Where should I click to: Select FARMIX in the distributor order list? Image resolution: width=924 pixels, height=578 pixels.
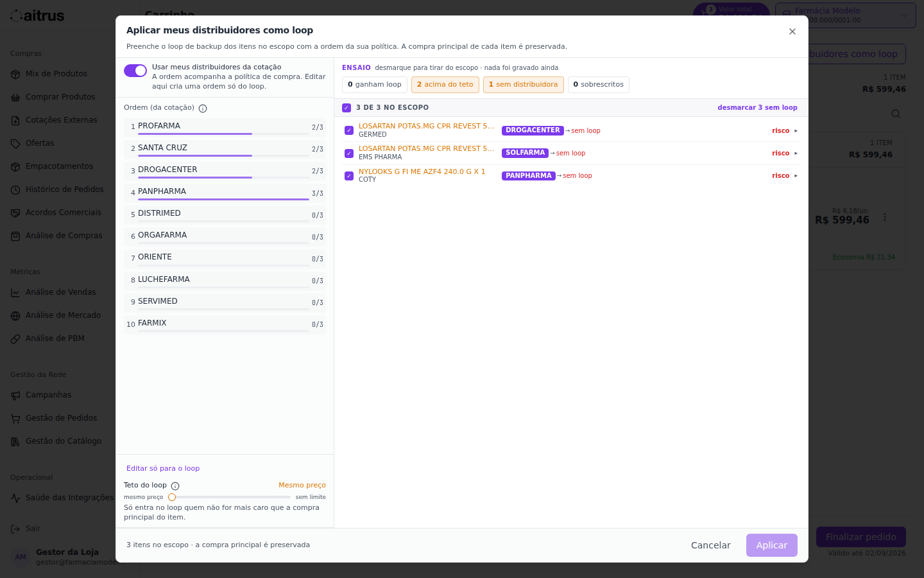pos(225,324)
